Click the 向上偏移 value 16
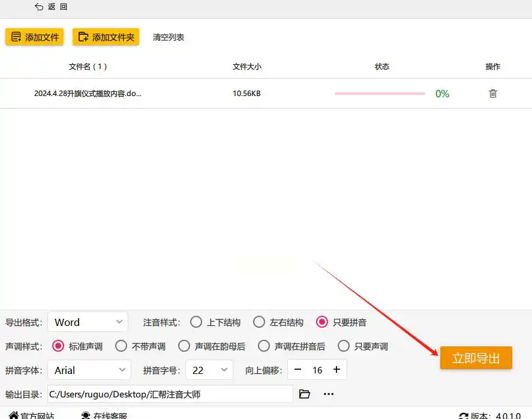Screen dimensions: 532x419 coord(317,370)
